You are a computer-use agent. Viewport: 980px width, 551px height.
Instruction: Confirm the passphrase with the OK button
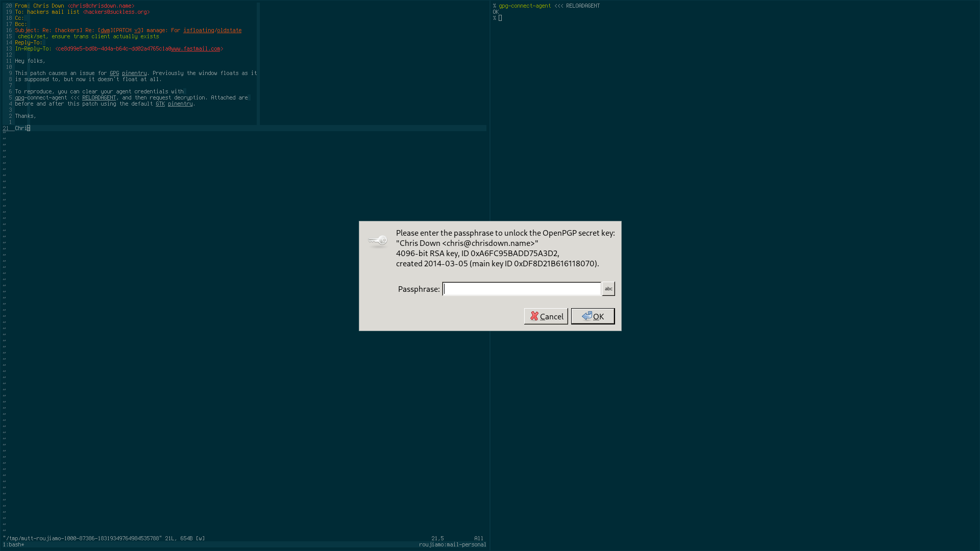[593, 316]
